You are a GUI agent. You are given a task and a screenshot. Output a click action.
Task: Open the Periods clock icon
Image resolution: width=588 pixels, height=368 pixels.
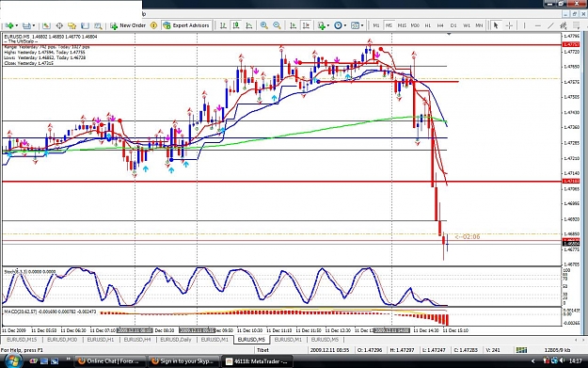[338, 25]
